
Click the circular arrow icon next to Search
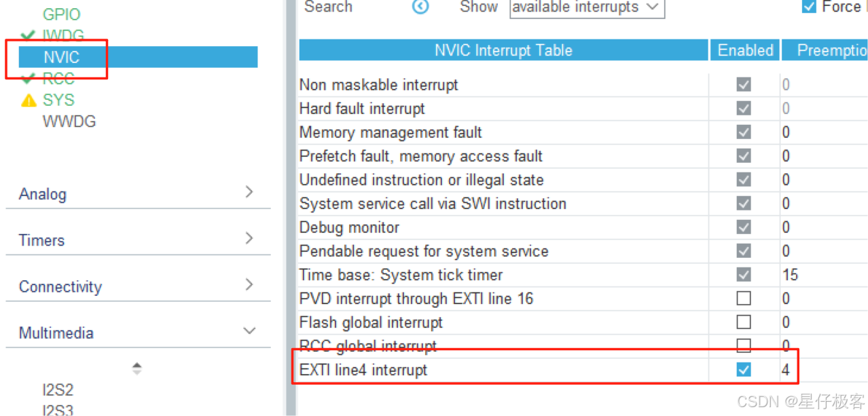pyautogui.click(x=420, y=7)
